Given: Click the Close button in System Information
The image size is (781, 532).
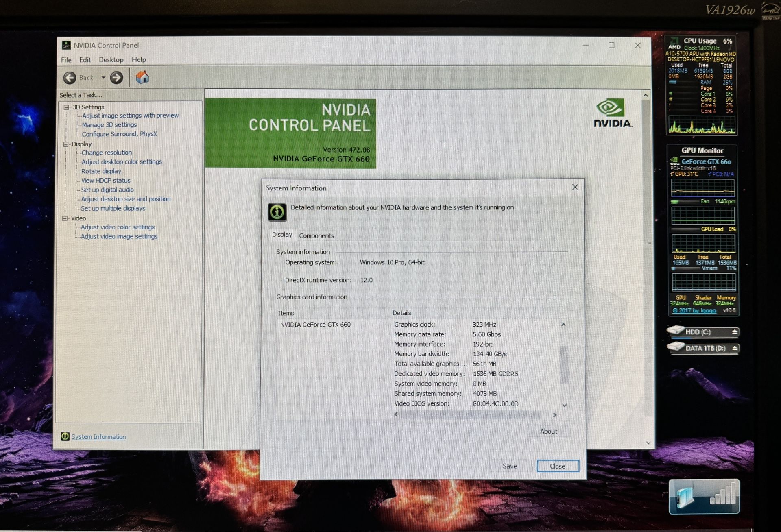Looking at the screenshot, I should coord(557,466).
